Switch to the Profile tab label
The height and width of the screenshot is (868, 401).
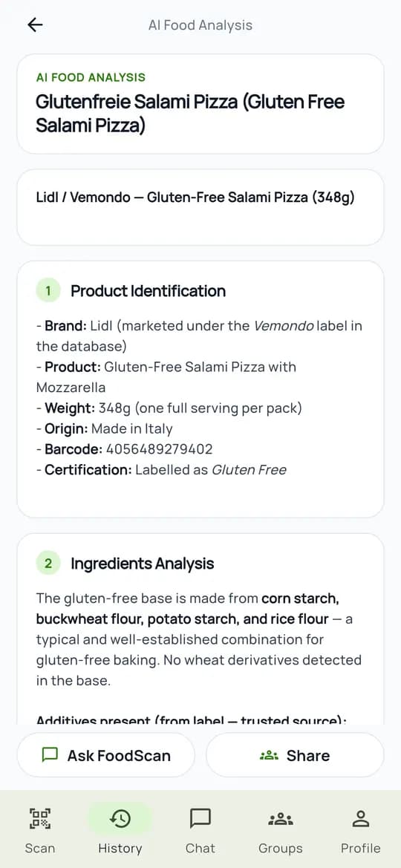pos(361,848)
